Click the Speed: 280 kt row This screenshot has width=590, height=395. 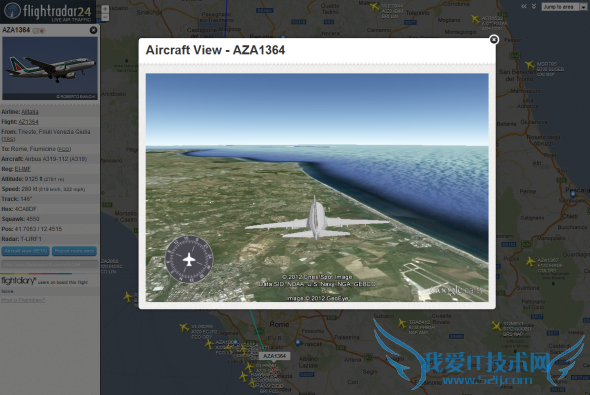pos(50,189)
